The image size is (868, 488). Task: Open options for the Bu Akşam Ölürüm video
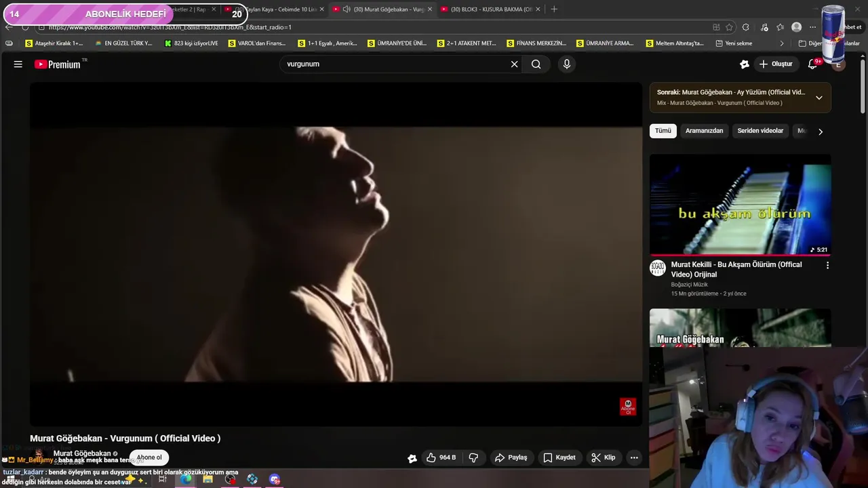coord(827,266)
